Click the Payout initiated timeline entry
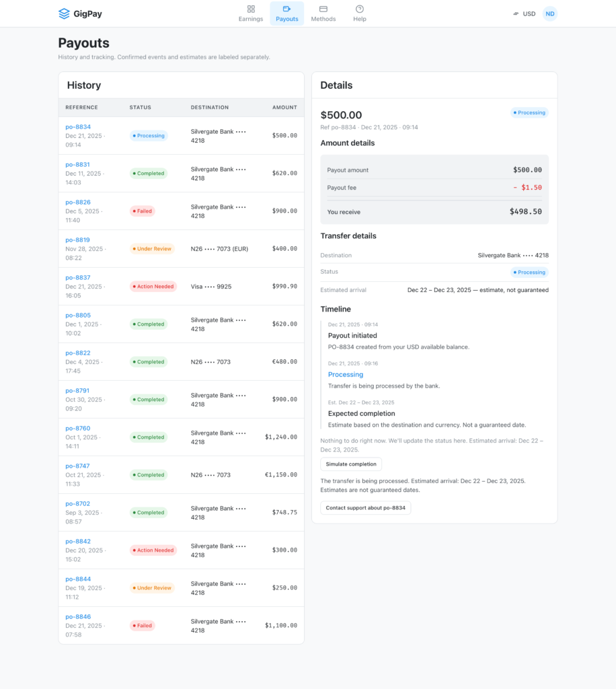This screenshot has width=616, height=689. coord(352,336)
